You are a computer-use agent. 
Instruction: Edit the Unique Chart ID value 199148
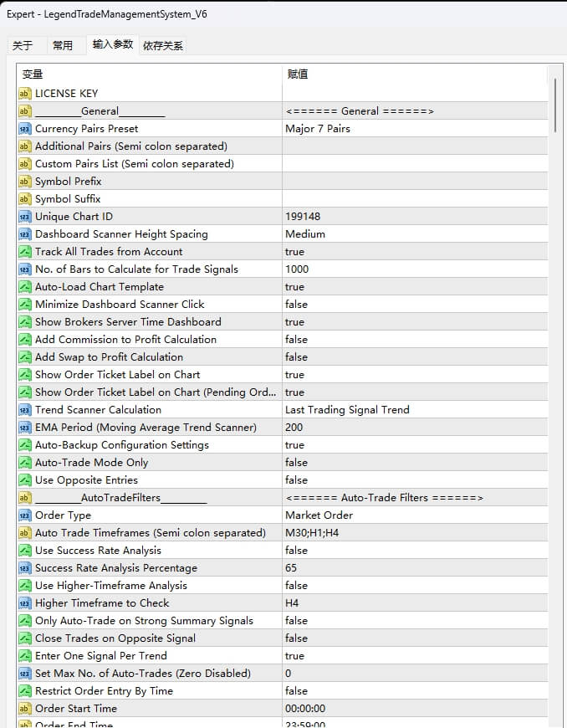tap(415, 217)
